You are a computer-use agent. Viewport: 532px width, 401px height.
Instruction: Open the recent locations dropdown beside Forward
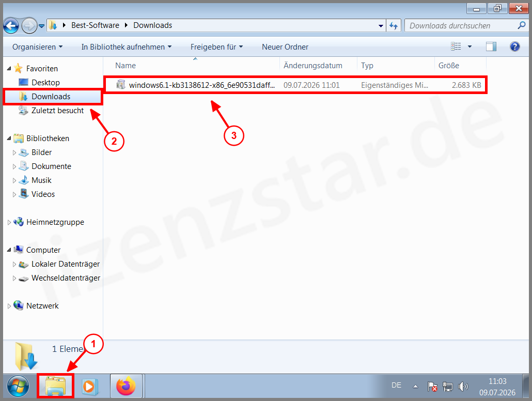click(41, 26)
